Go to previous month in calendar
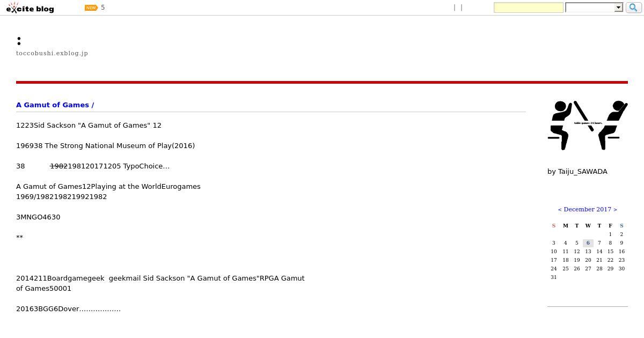 [560, 209]
